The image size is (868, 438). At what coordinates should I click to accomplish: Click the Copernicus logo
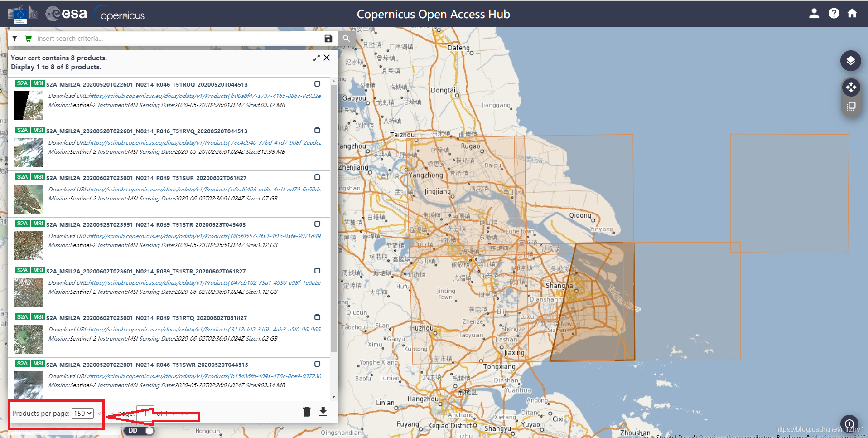coord(119,15)
